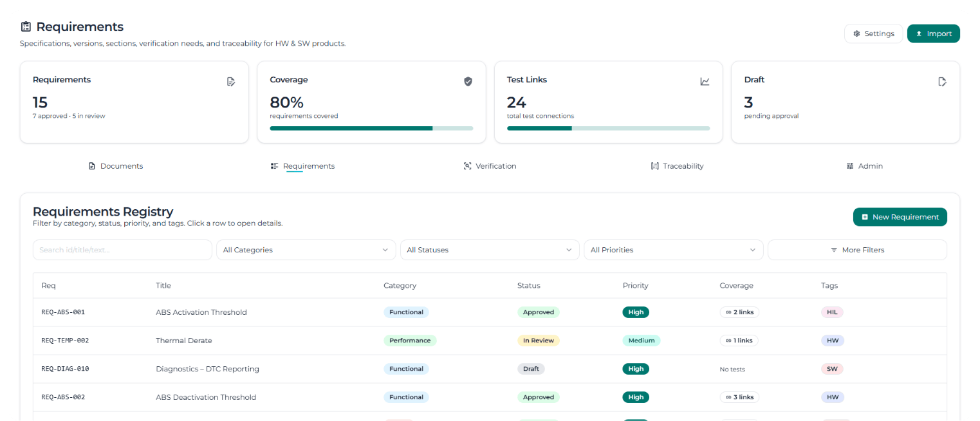Click the clipboard icon beside Requirements heading
The image size is (980, 421).
pyautogui.click(x=26, y=27)
